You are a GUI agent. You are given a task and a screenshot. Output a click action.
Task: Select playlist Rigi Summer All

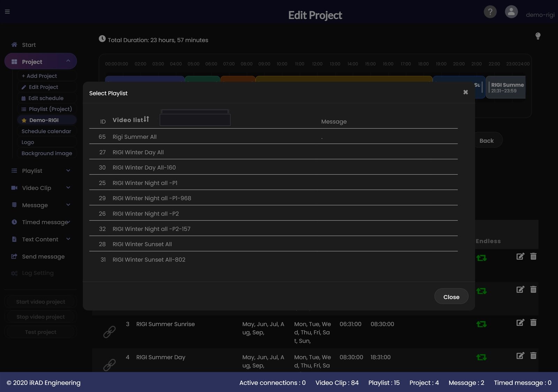(273, 137)
